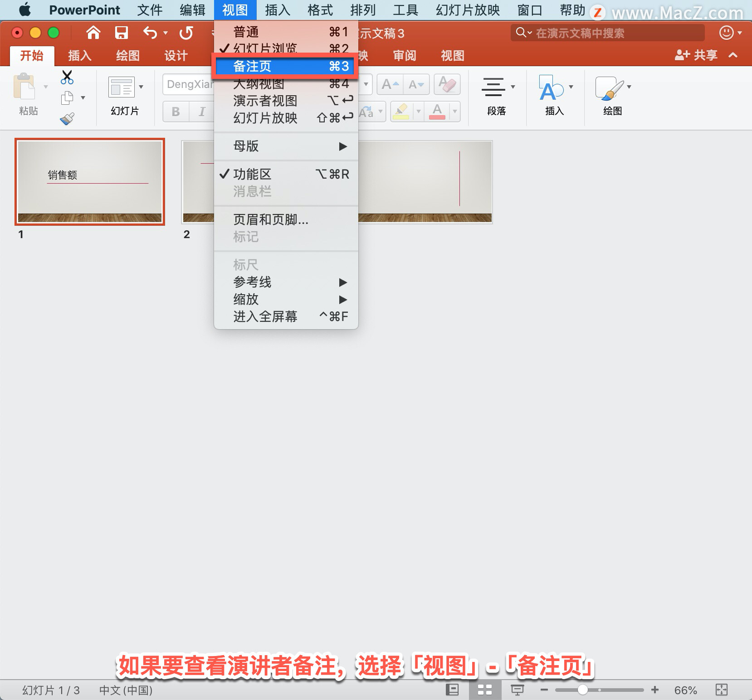Select the checked 幻灯片浏览 view item

click(286, 49)
